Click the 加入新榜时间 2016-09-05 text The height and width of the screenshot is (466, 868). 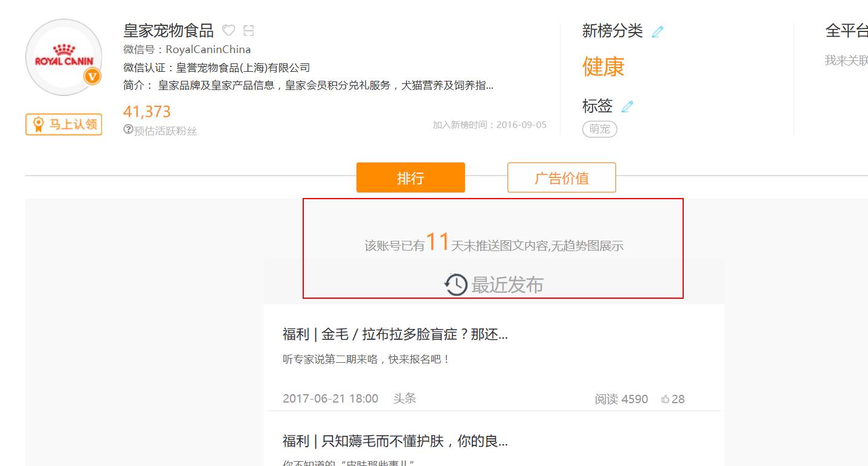coord(490,125)
